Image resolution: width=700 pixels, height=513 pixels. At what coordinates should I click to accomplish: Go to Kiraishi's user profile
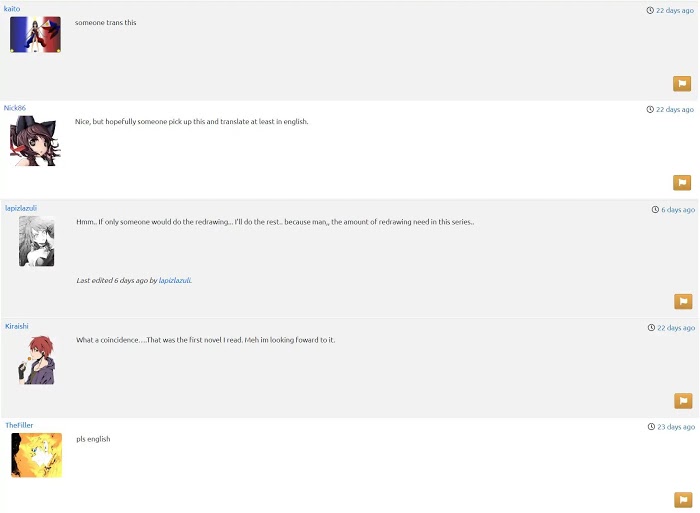coord(17,326)
